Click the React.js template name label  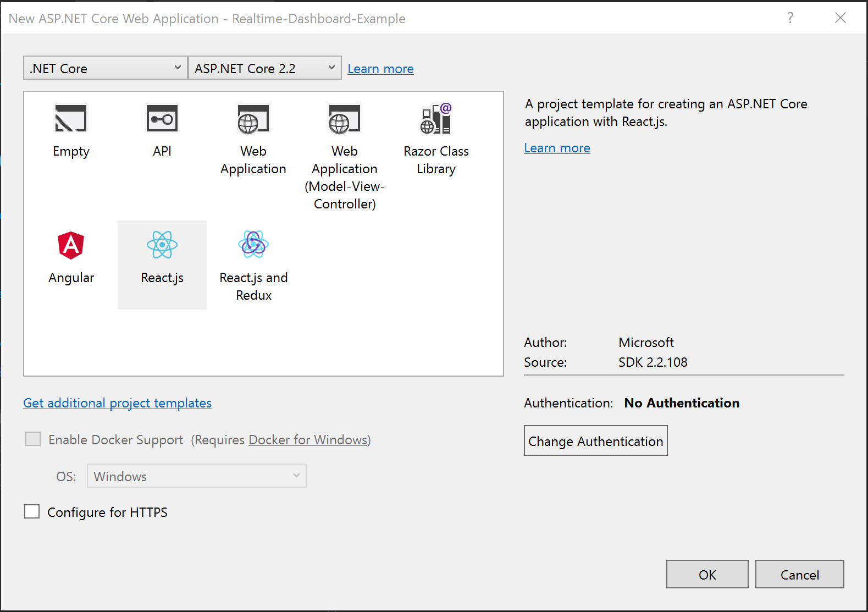(x=162, y=278)
